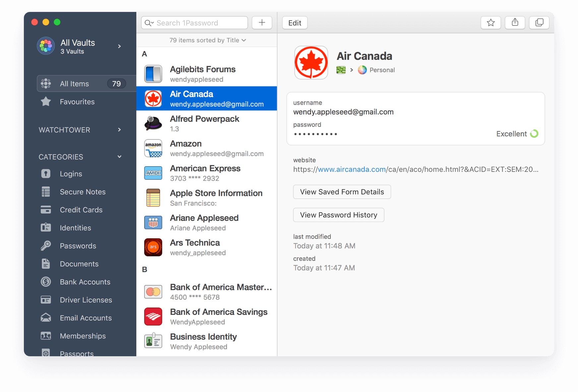Expand the All Vaults switcher
The image size is (578, 392).
coord(119,46)
